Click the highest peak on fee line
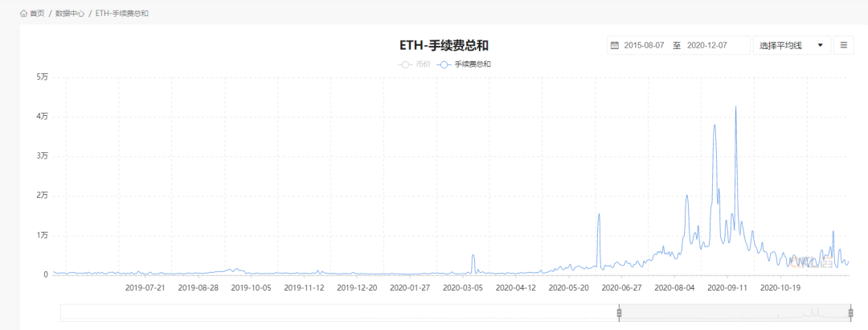This screenshot has height=330, width=868. 735,107
